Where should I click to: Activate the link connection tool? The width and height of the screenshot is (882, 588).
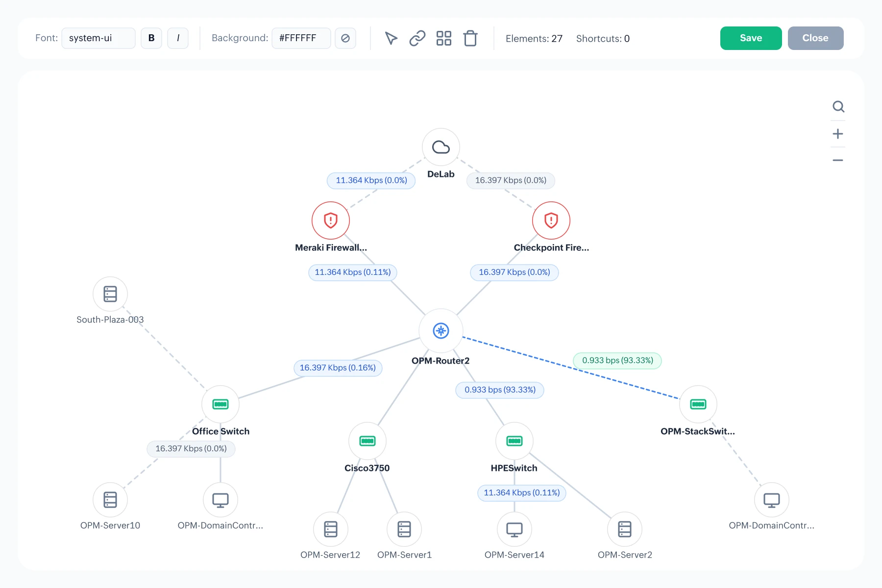click(417, 38)
